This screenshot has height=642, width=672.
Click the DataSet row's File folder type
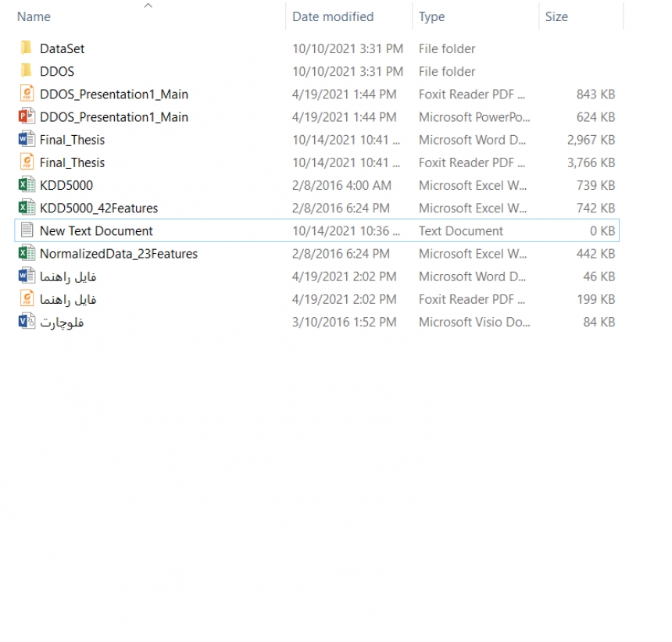click(x=447, y=49)
